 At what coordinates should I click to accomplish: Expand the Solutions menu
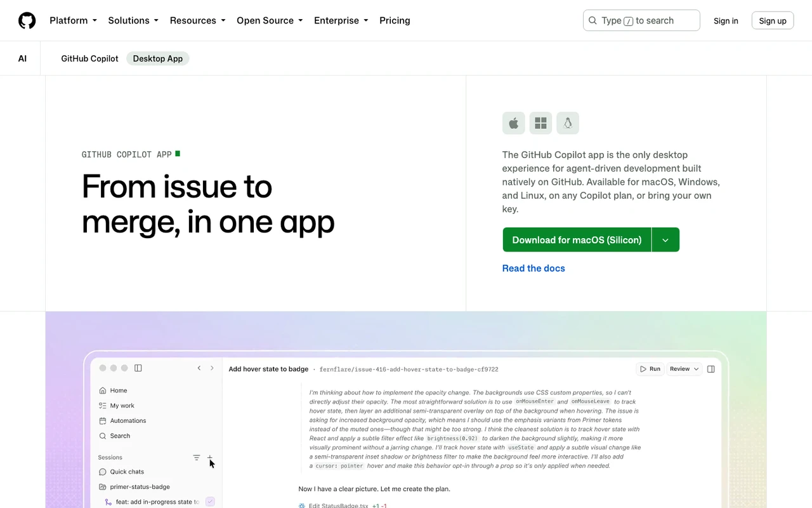click(133, 20)
